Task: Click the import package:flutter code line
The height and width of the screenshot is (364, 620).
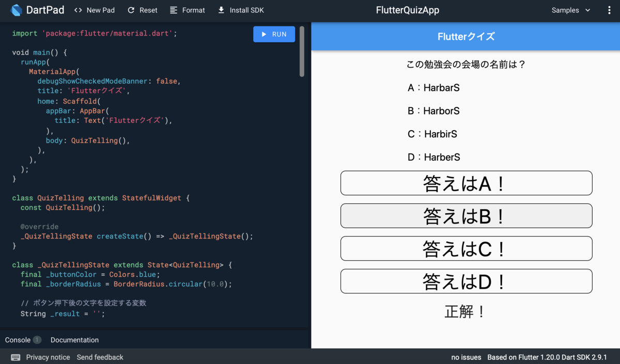Action: [x=95, y=33]
